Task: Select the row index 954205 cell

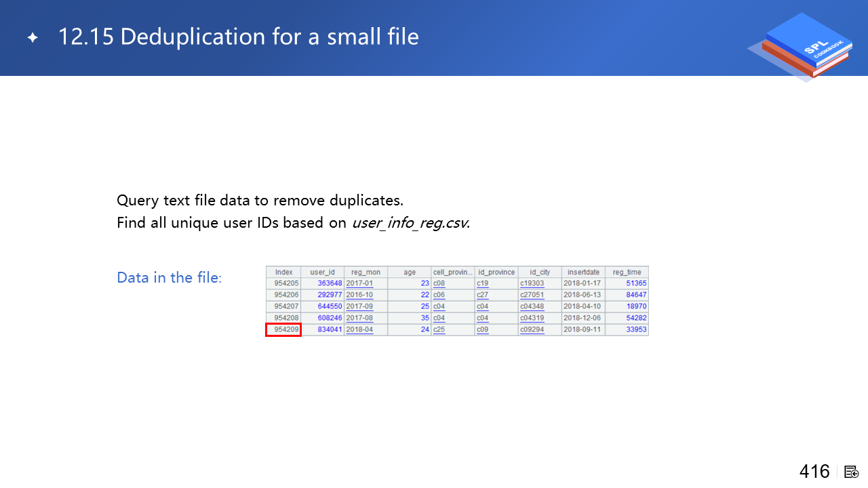Action: pos(283,284)
